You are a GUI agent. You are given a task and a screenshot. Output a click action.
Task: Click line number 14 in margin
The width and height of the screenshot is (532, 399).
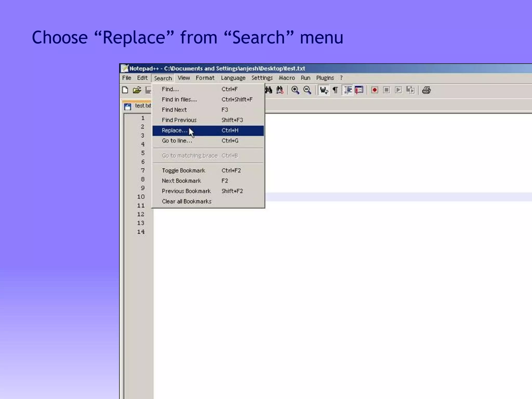(141, 232)
